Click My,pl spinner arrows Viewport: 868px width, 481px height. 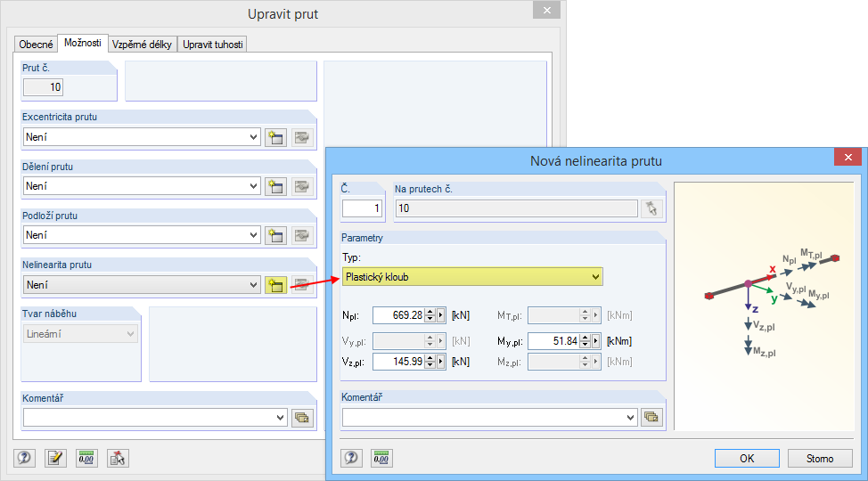pos(585,341)
